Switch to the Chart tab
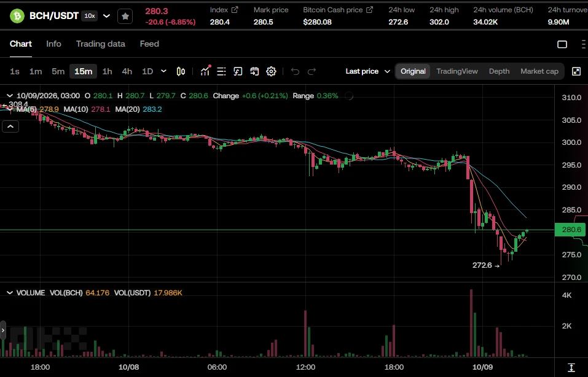Viewport: 588px width, 377px height. (x=21, y=44)
